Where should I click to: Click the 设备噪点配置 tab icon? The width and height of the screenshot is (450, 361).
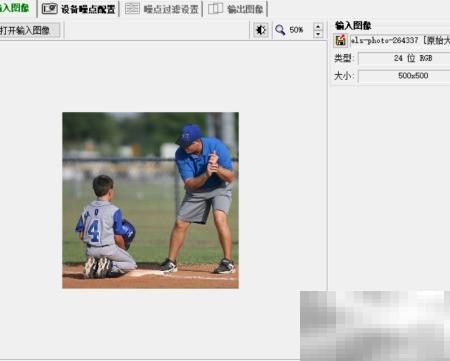(49, 9)
